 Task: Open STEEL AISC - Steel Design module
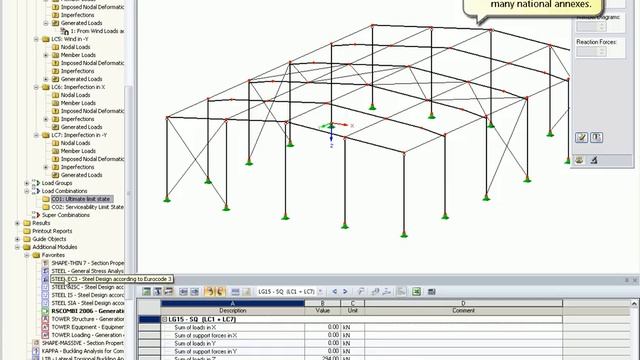click(88, 287)
